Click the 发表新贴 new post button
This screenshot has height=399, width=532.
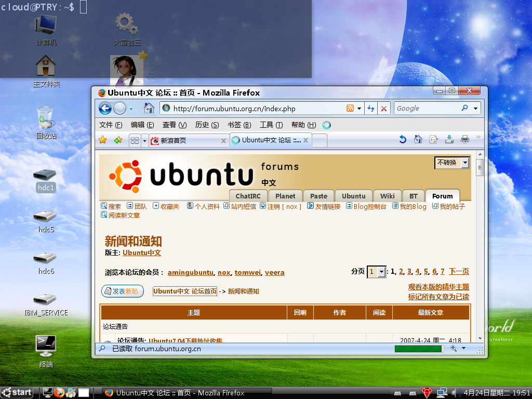[123, 291]
